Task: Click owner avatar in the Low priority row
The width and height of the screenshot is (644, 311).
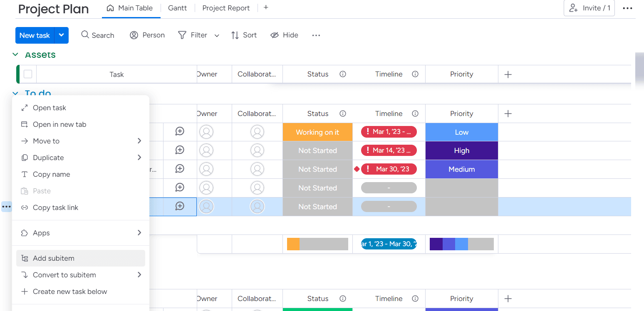Action: (206, 132)
